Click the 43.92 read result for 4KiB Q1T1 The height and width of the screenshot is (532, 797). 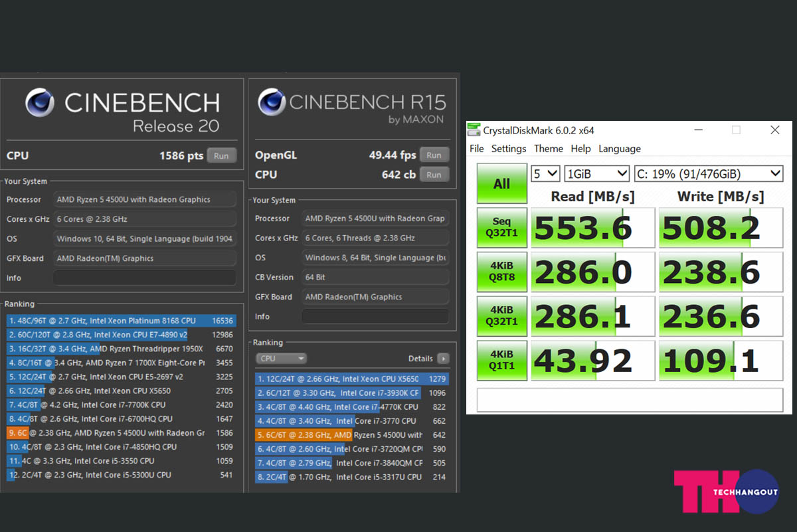coord(592,361)
